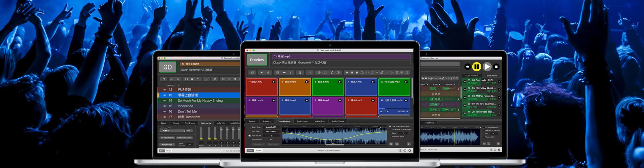Image resolution: width=644 pixels, height=168 pixels.
Task: Play cart cell 10 · 领导上台.mp3
Action: coord(406,82)
